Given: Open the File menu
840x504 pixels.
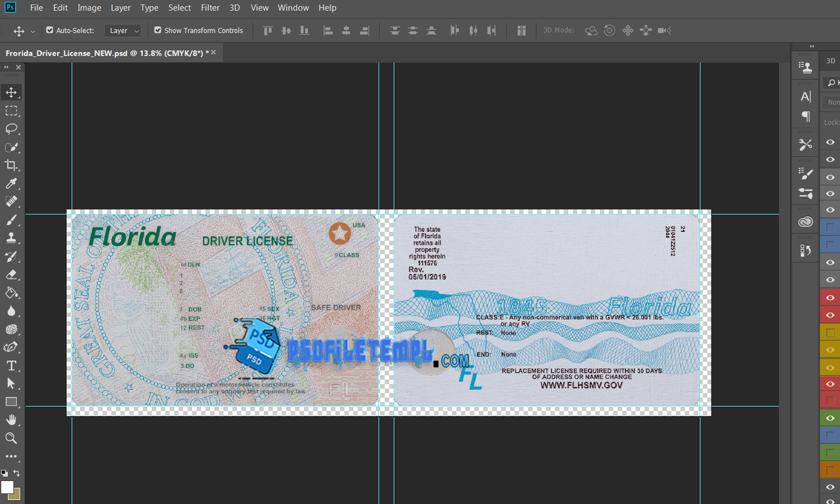Looking at the screenshot, I should [37, 8].
